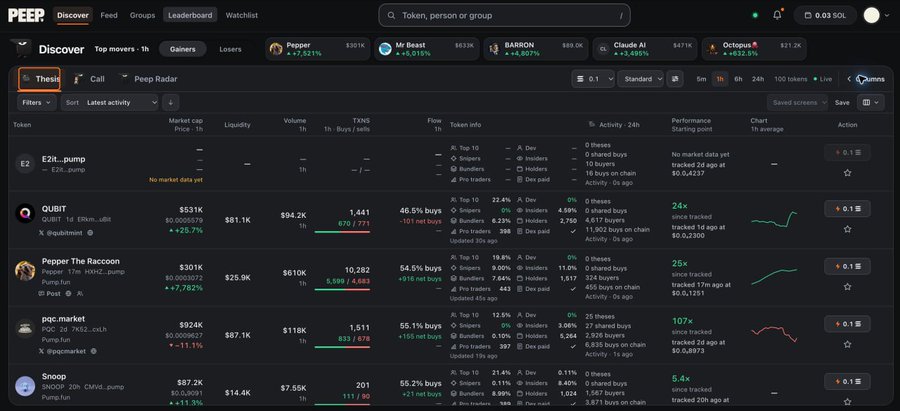The image size is (900, 411).
Task: Open the Watchlist tab
Action: 242,15
